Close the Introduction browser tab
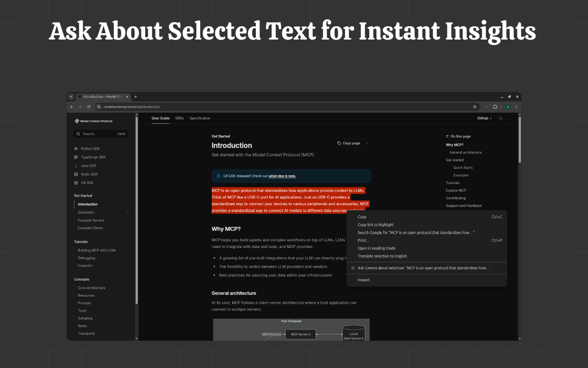This screenshot has width=588, height=368. pos(127,97)
